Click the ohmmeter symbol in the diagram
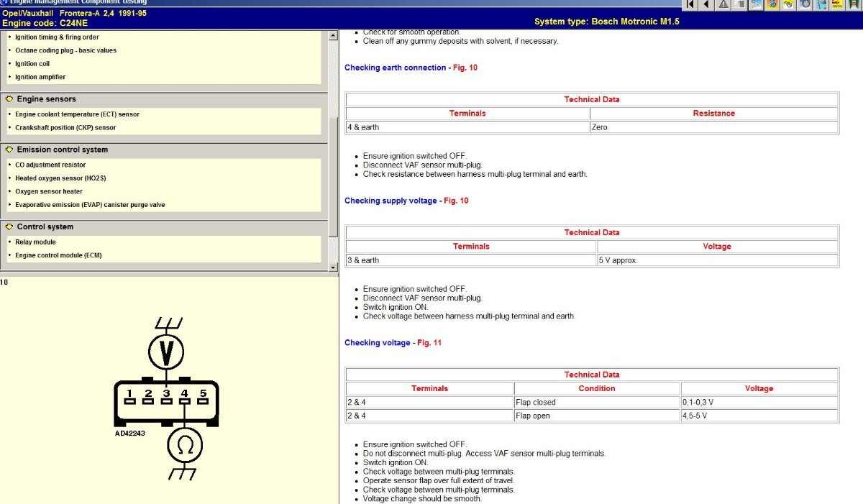Viewport: 863px width, 504px height. [186, 446]
